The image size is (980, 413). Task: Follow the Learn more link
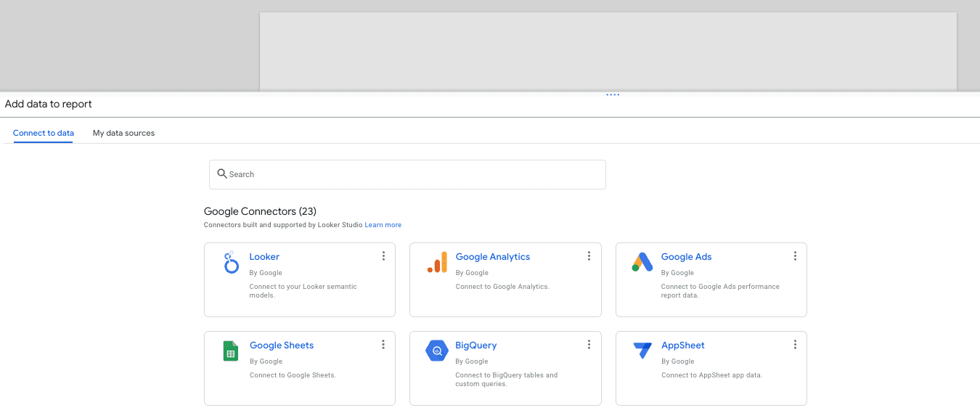click(x=383, y=225)
